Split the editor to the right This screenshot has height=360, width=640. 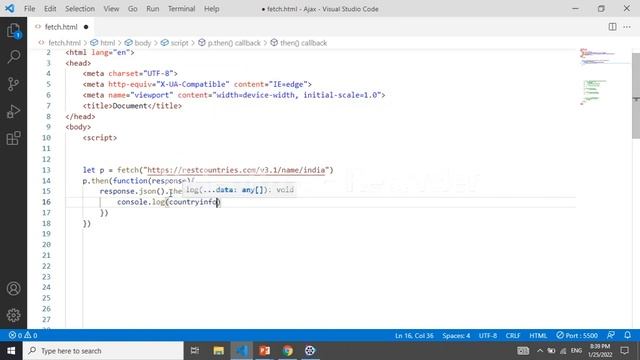[612, 27]
